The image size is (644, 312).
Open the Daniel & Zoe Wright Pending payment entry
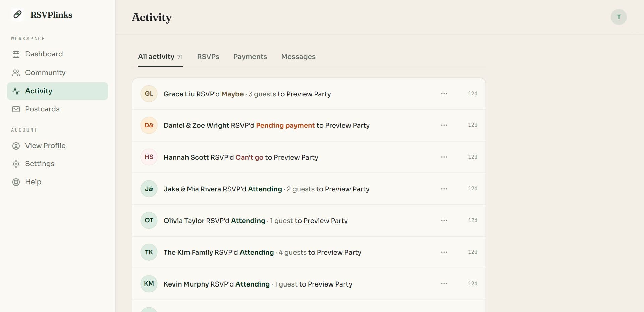point(309,125)
